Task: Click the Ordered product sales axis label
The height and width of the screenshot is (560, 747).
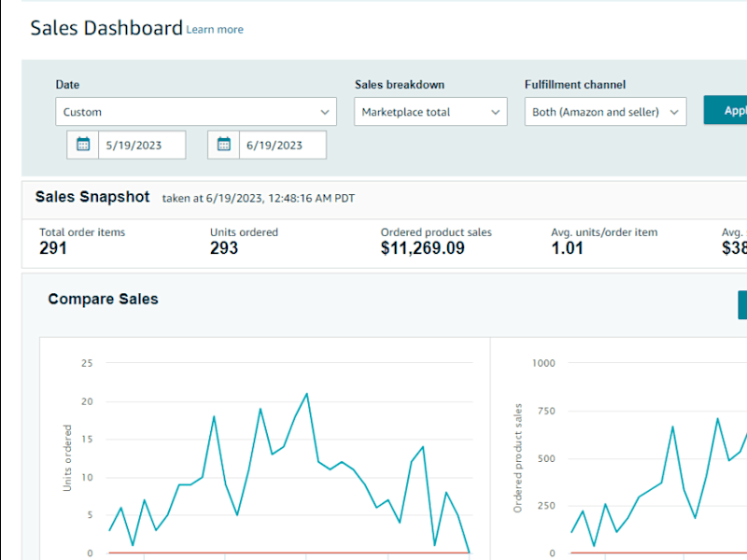Action: pyautogui.click(x=517, y=457)
